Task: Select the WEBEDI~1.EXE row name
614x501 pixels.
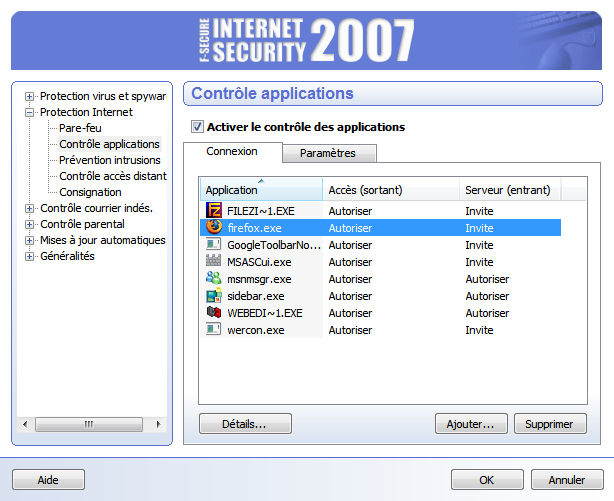Action: click(265, 313)
